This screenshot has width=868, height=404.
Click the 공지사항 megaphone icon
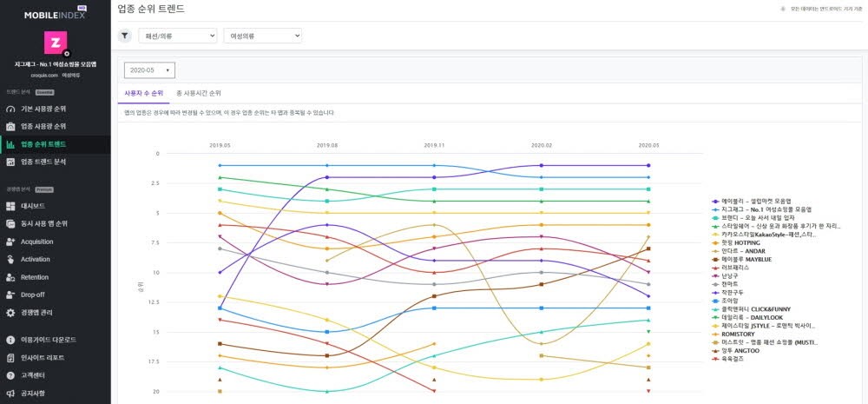(10, 394)
